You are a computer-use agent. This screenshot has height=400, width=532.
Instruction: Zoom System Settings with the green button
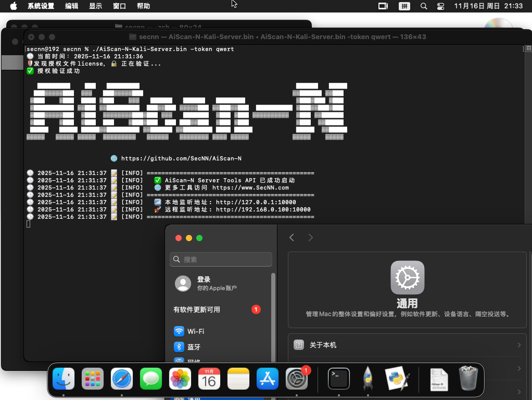tap(199, 238)
